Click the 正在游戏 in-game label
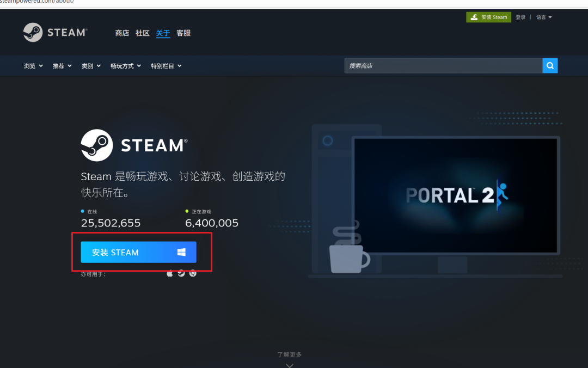This screenshot has height=368, width=588. [x=201, y=212]
